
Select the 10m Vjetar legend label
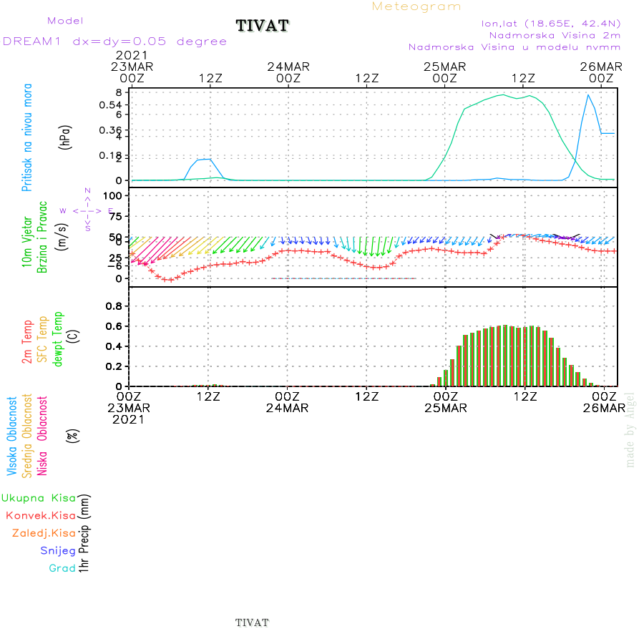click(x=27, y=242)
